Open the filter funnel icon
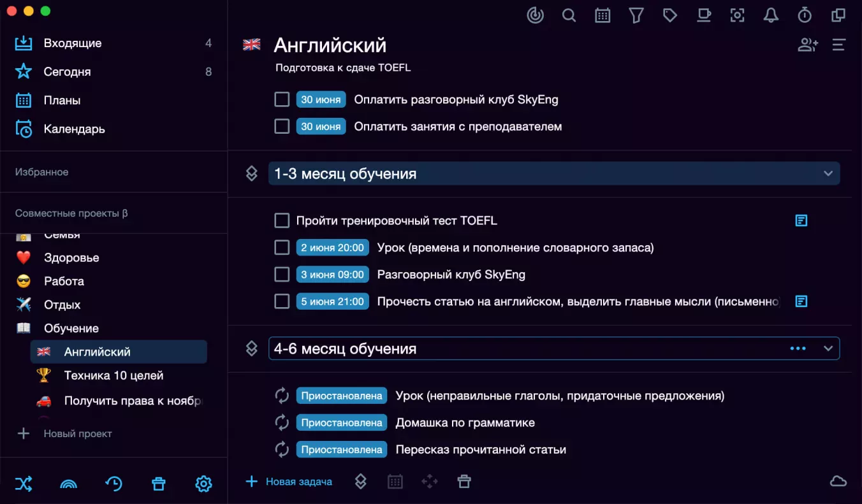Image resolution: width=862 pixels, height=504 pixels. click(x=636, y=15)
